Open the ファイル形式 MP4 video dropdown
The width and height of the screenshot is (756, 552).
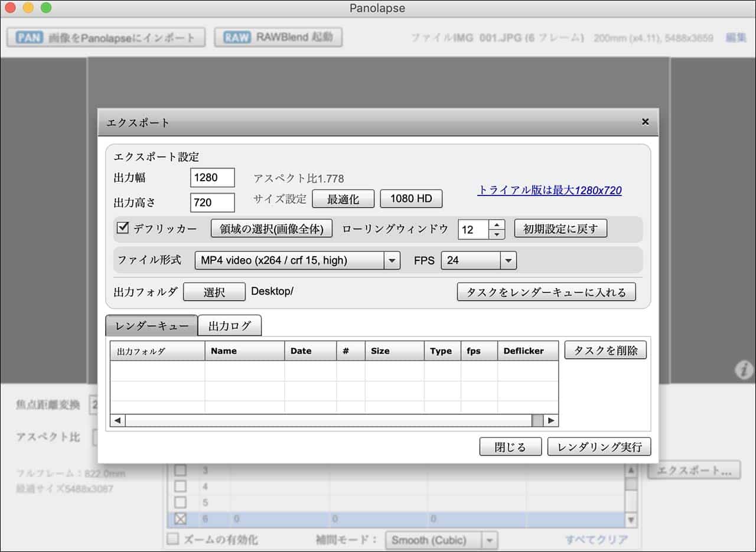point(297,260)
